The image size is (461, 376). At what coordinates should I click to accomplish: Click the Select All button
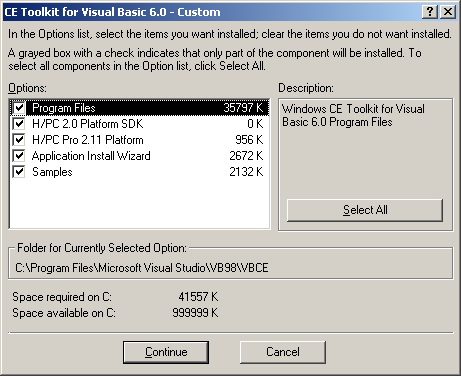click(365, 210)
